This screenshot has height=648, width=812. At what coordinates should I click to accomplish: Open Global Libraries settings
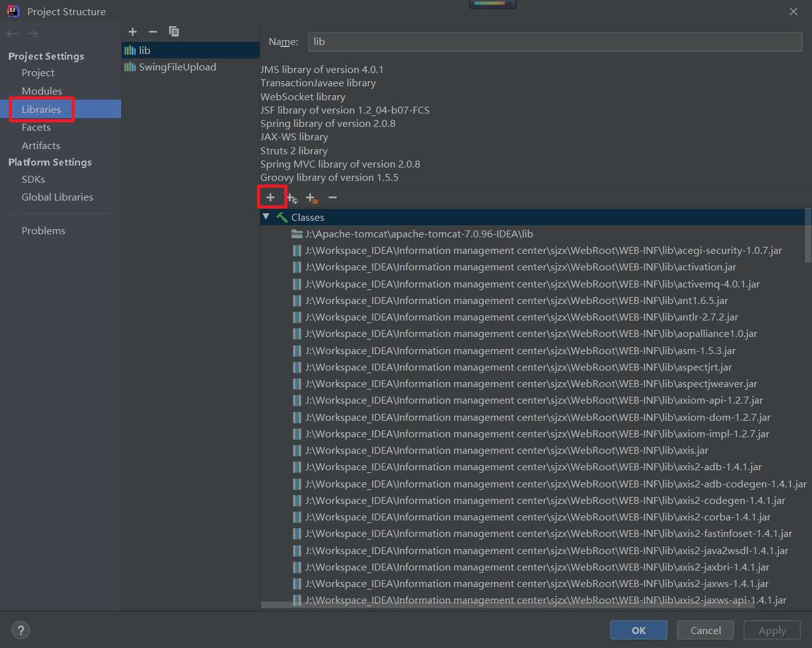(57, 197)
